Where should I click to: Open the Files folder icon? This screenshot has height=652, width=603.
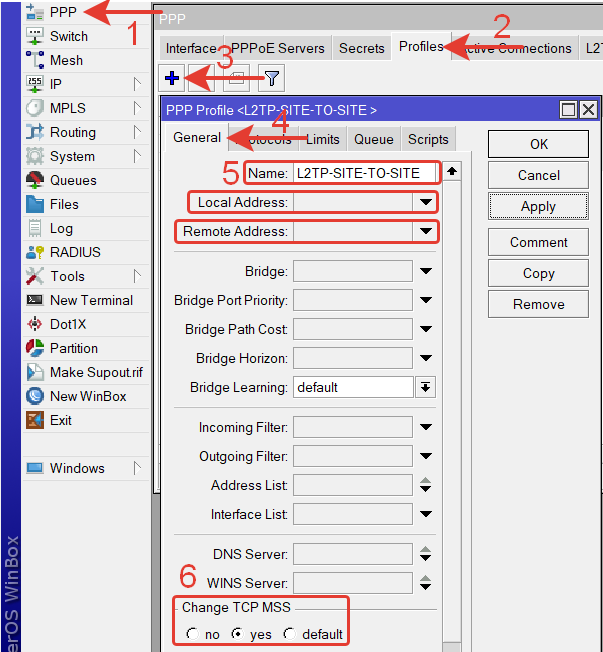click(x=35, y=204)
